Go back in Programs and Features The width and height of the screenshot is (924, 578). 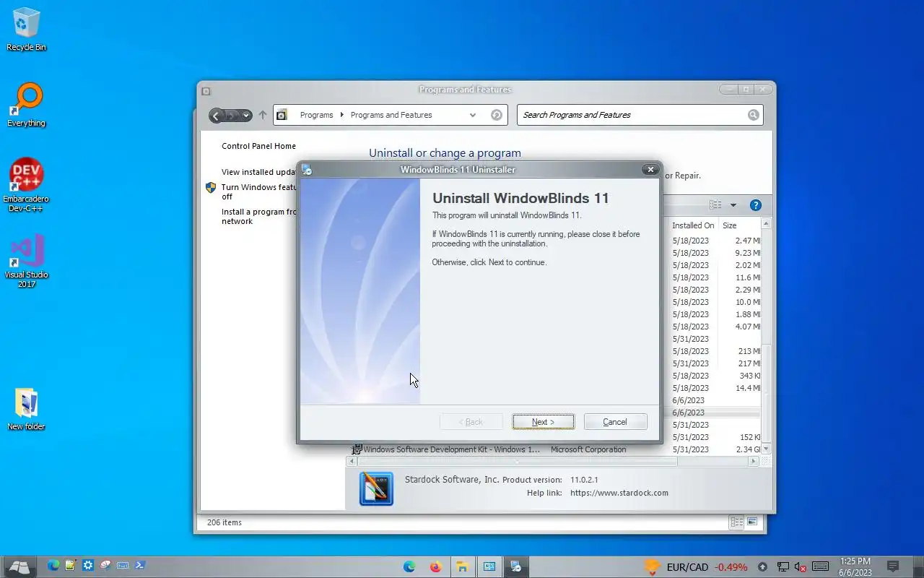pos(216,116)
